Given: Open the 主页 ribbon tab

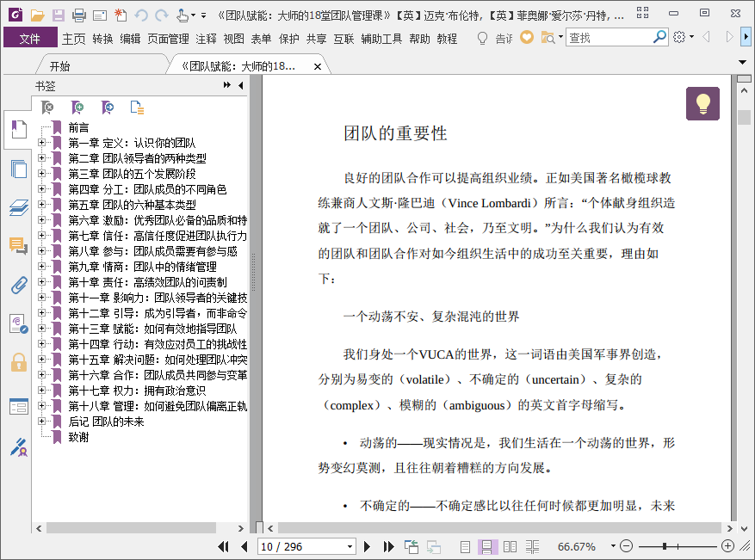Looking at the screenshot, I should (74, 39).
